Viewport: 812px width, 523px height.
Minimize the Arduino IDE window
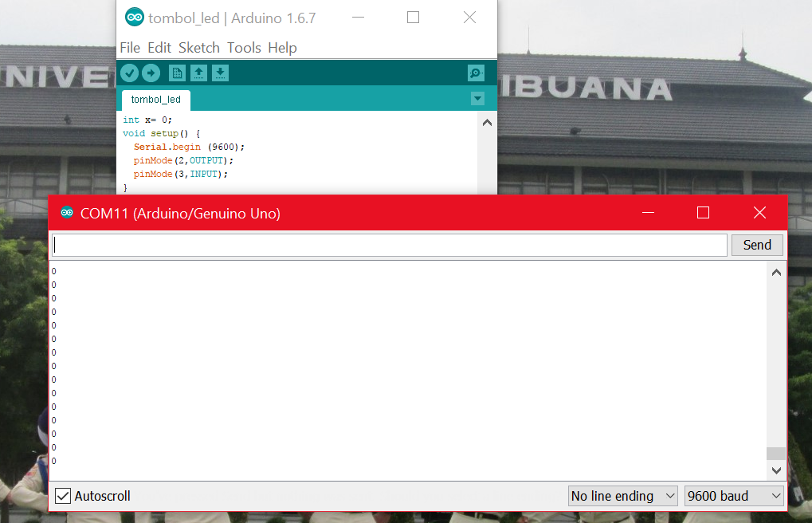click(x=359, y=17)
